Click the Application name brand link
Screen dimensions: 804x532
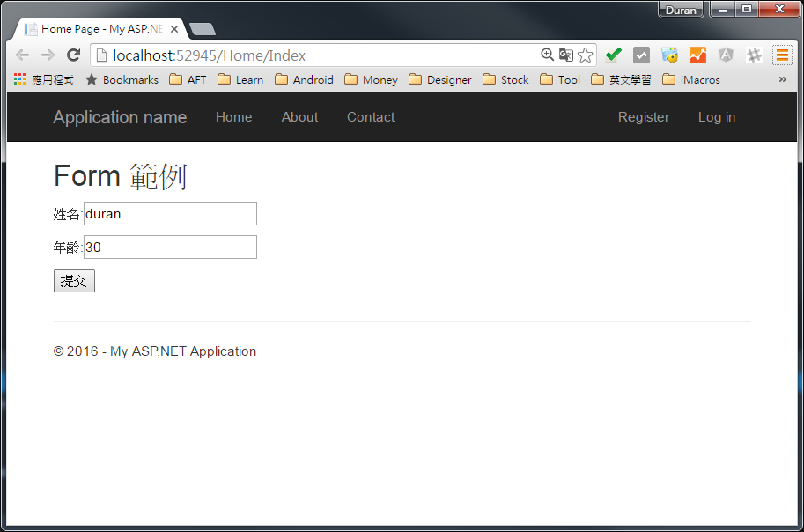[120, 117]
